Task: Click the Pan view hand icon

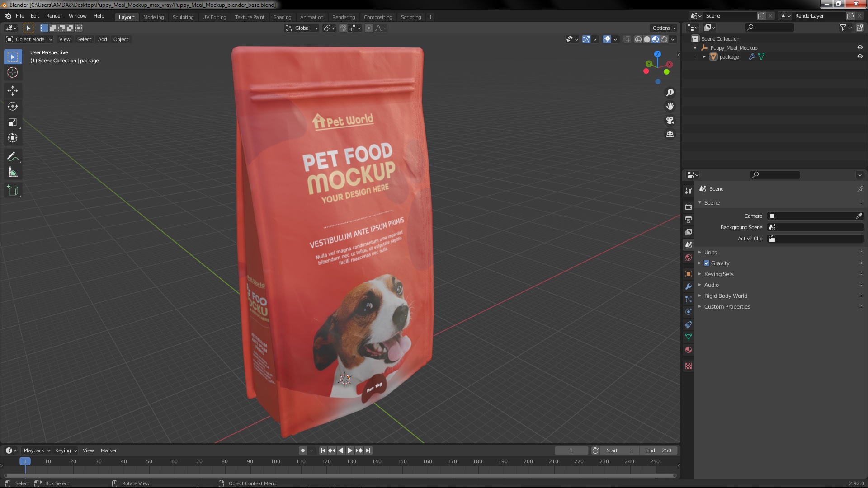Action: tap(670, 106)
